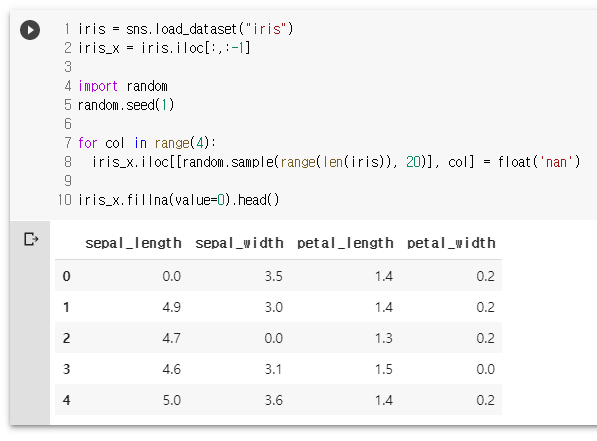
Task: Select the sepal_width column header
Action: coord(239,243)
